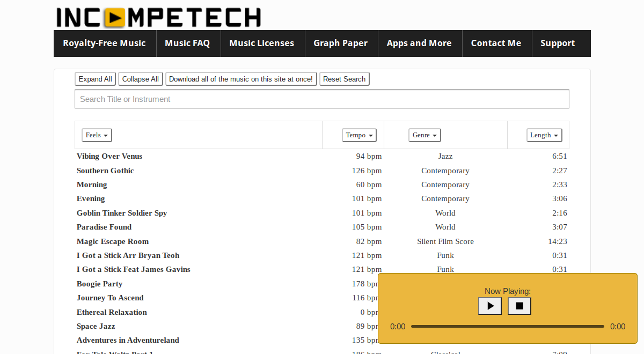Go to the Music FAQ page
The height and width of the screenshot is (354, 644).
coord(187,43)
